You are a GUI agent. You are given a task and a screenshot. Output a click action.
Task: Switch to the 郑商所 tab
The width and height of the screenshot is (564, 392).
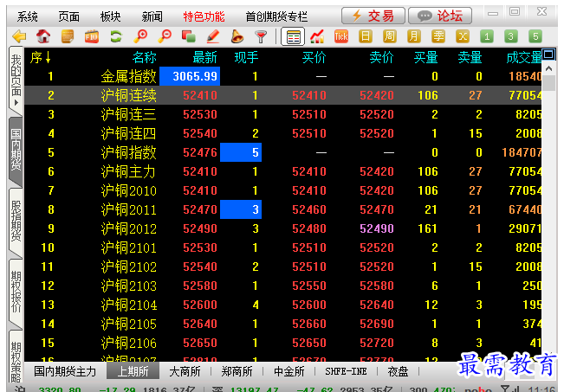click(x=237, y=371)
